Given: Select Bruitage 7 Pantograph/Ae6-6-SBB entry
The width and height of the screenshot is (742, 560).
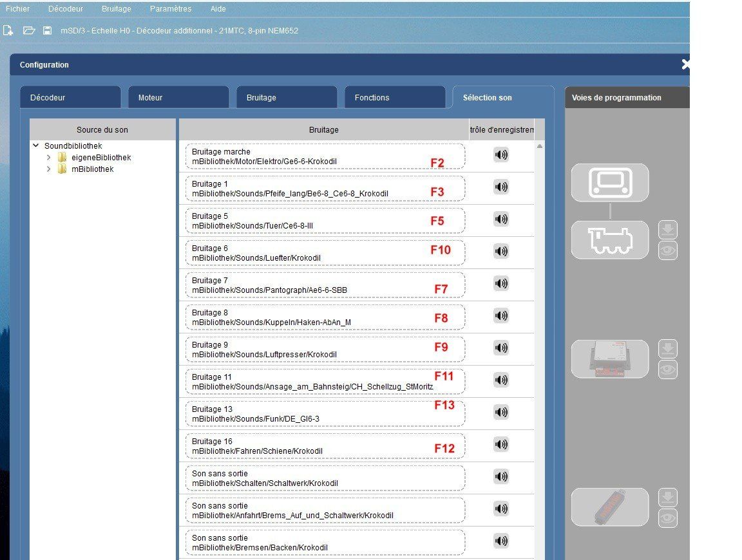Looking at the screenshot, I should pyautogui.click(x=325, y=285).
